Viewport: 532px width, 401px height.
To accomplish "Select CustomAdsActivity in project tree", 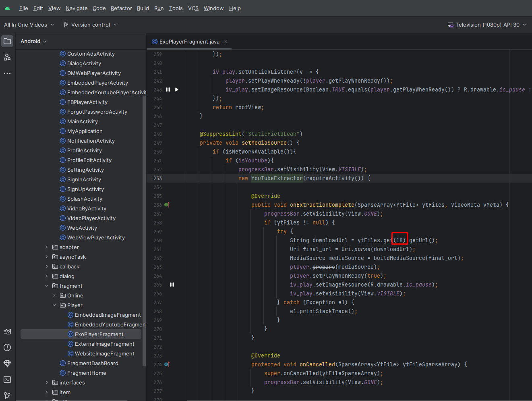I will coord(91,54).
